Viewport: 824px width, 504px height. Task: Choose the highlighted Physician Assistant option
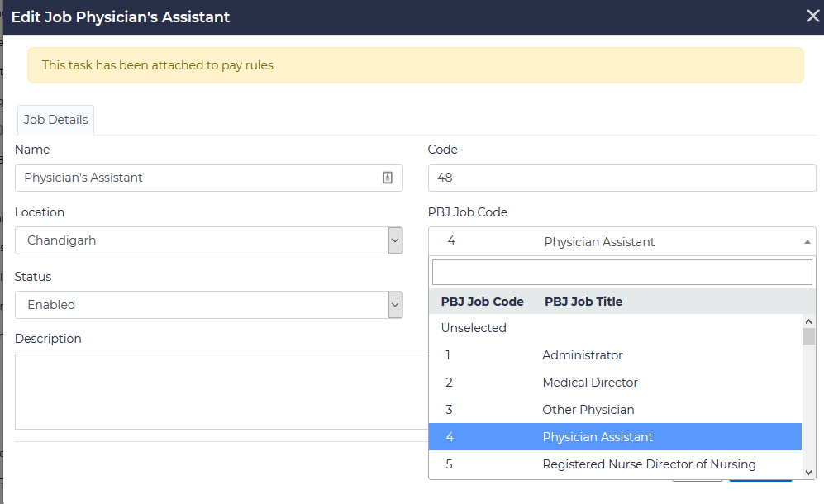click(x=597, y=437)
